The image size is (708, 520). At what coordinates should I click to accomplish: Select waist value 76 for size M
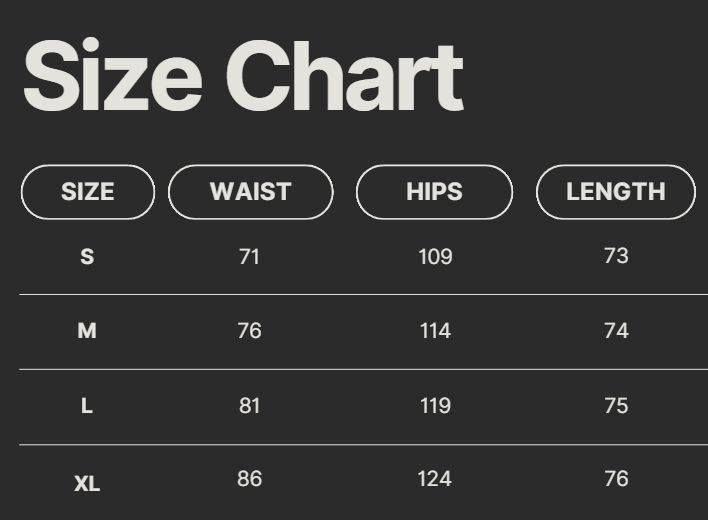[x=249, y=331]
